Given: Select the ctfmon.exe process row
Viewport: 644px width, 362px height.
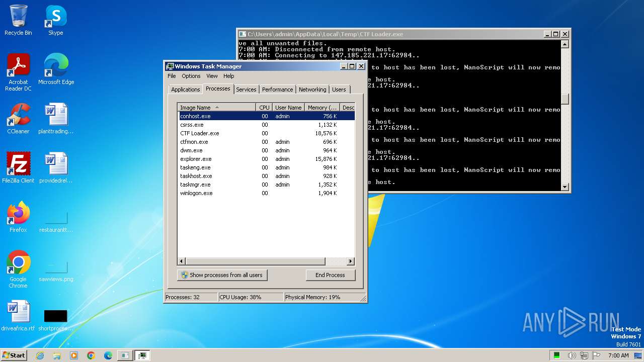Looking at the screenshot, I should [x=266, y=142].
